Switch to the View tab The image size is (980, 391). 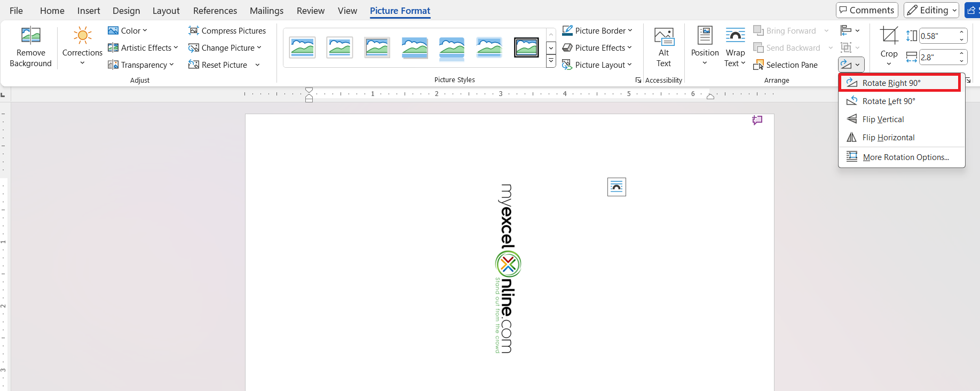347,11
